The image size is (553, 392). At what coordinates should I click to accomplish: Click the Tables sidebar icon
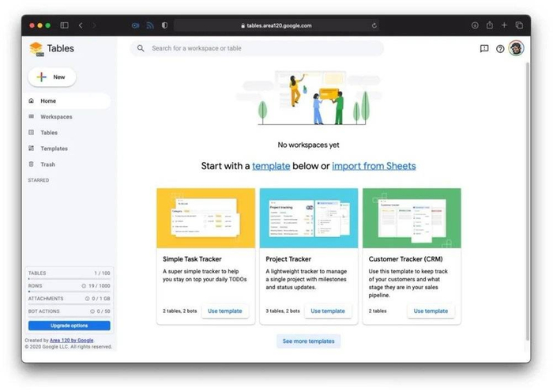coord(32,132)
